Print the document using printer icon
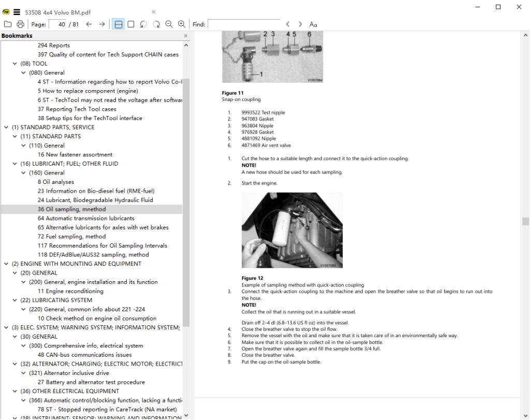This screenshot has width=530, height=420. pos(20,24)
